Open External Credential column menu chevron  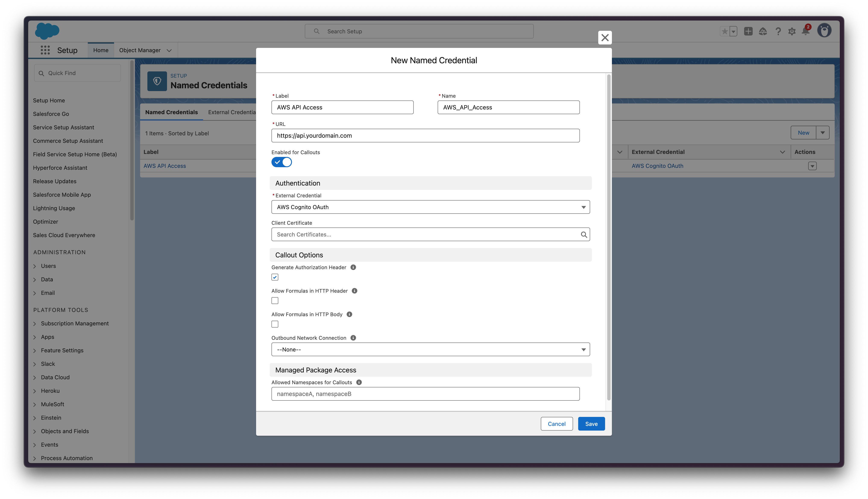[782, 152]
